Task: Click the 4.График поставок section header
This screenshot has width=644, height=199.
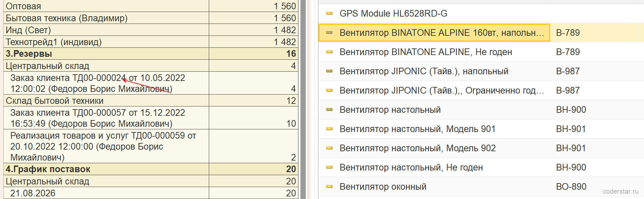Action: [151, 169]
